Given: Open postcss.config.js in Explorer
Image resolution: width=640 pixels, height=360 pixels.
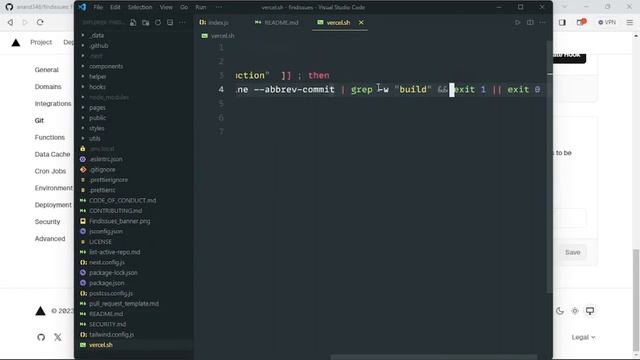Looking at the screenshot, I should tap(111, 293).
